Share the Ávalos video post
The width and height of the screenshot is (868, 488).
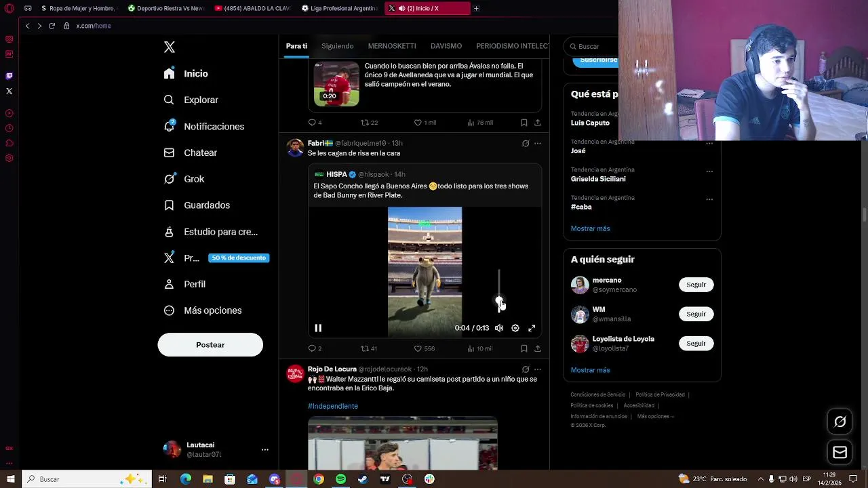click(537, 123)
